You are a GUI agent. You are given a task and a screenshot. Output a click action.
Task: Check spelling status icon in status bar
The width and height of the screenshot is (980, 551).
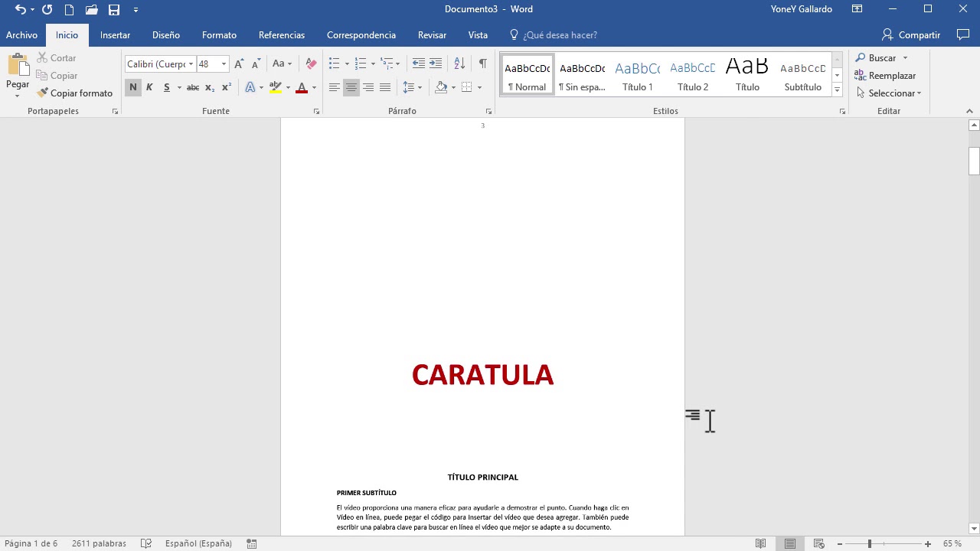(x=146, y=543)
